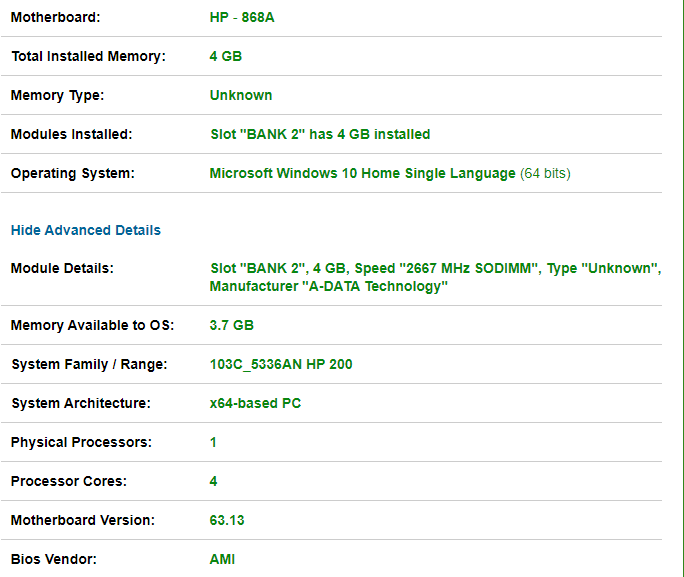This screenshot has height=577, width=684.
Task: Select the HP - 868A motherboard value
Action: tap(242, 17)
